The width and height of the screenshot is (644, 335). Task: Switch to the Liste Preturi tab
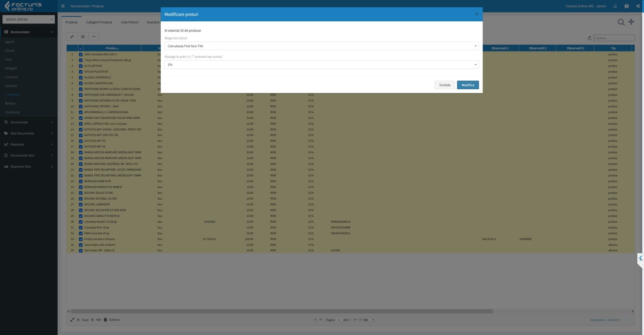click(129, 22)
